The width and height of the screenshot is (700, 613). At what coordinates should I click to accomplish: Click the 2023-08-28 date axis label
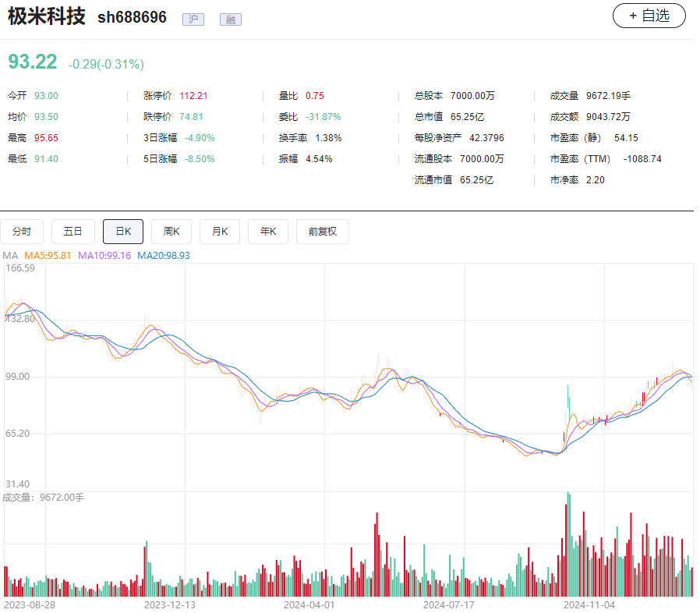(30, 604)
